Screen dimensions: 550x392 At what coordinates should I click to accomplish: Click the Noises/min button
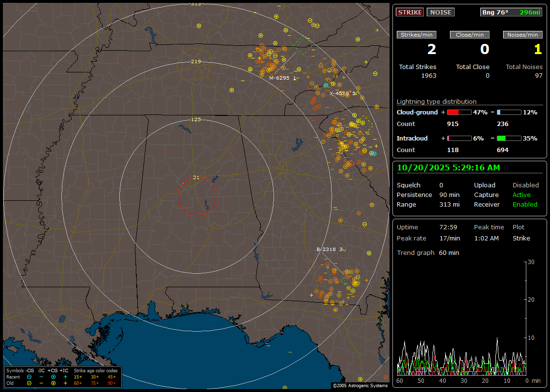522,35
